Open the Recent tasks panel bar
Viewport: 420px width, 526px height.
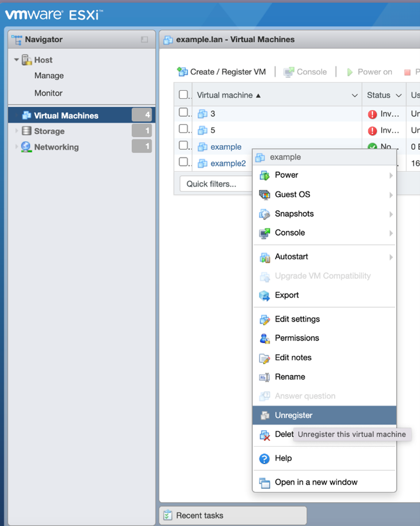[x=232, y=515]
